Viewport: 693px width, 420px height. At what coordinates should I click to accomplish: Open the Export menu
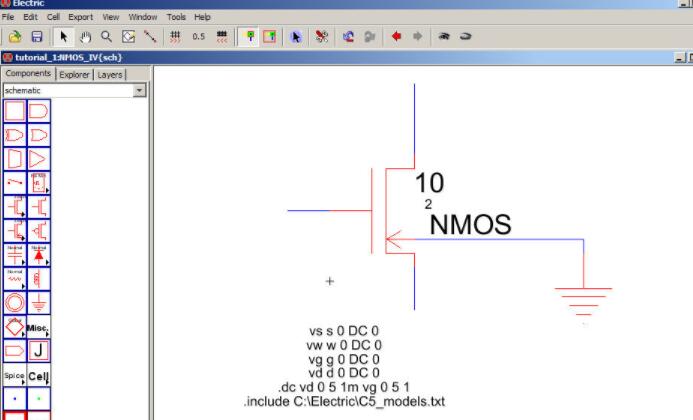pyautogui.click(x=80, y=17)
